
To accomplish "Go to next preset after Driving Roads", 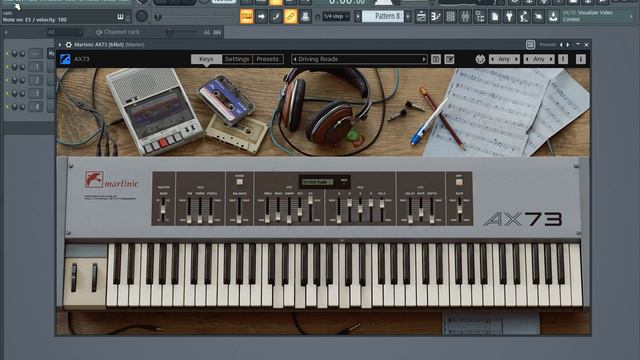I will [x=424, y=59].
